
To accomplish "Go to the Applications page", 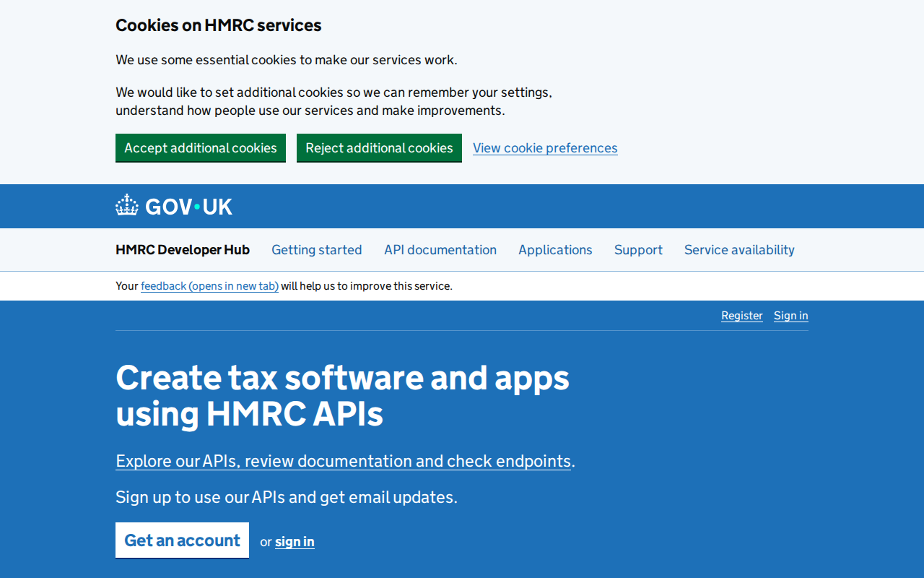I will pos(555,249).
